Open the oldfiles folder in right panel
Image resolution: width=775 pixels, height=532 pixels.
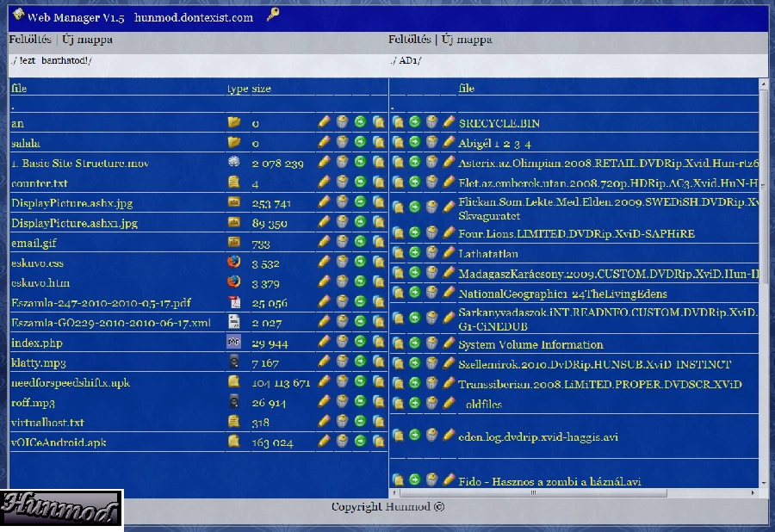(x=483, y=403)
